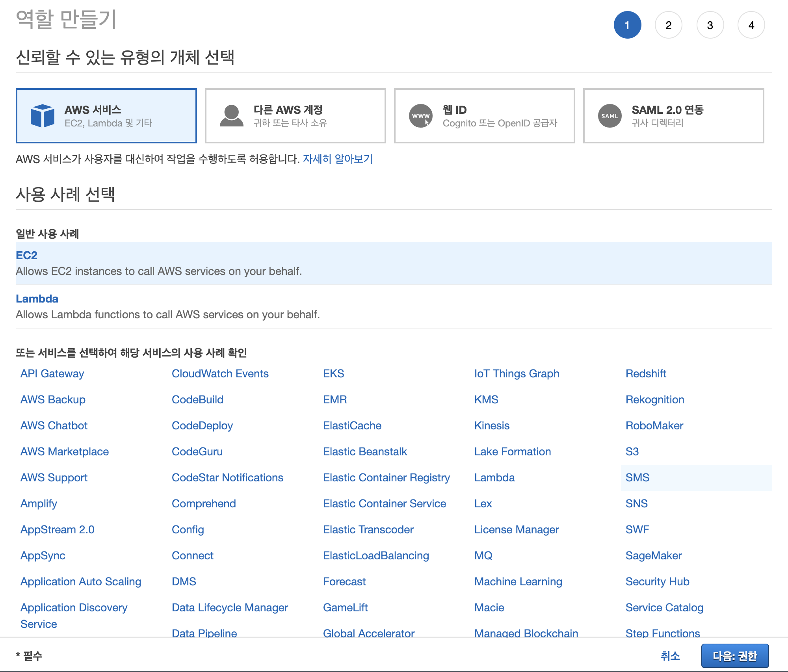Click the 취소 cancel link
788x672 pixels.
[670, 656]
